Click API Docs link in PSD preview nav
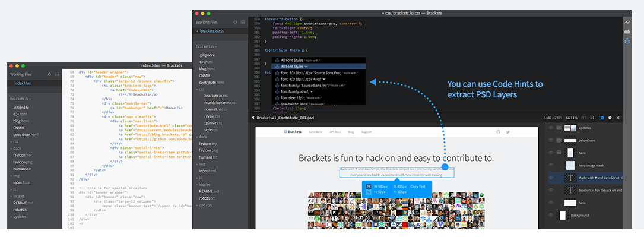 tap(335, 132)
